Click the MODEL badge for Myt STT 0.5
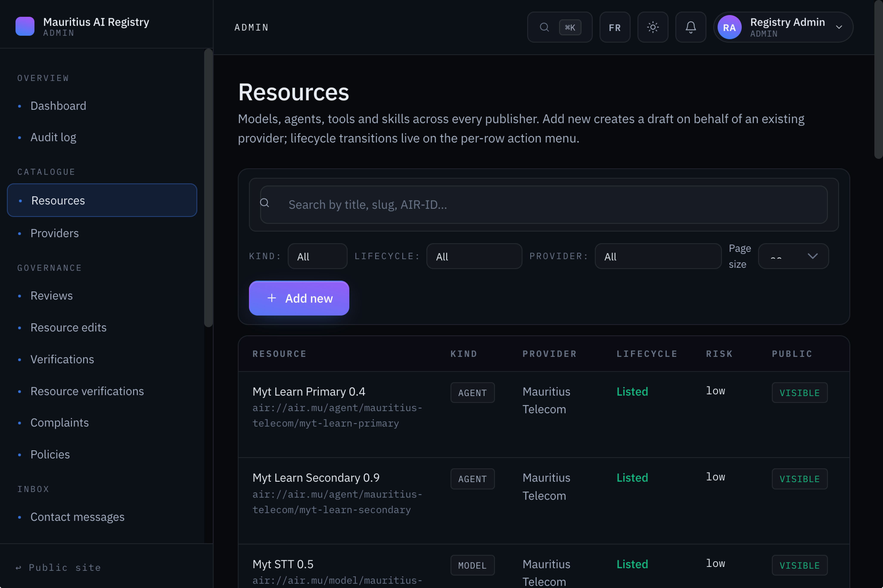 point(473,565)
